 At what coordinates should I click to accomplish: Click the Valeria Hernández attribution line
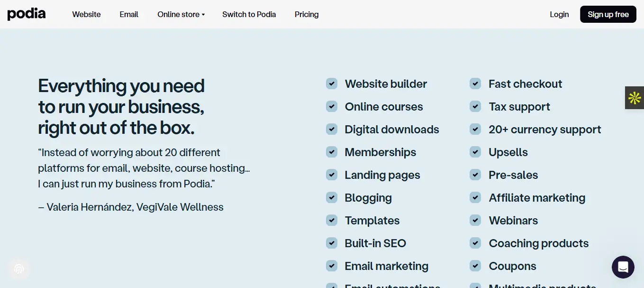(131, 207)
